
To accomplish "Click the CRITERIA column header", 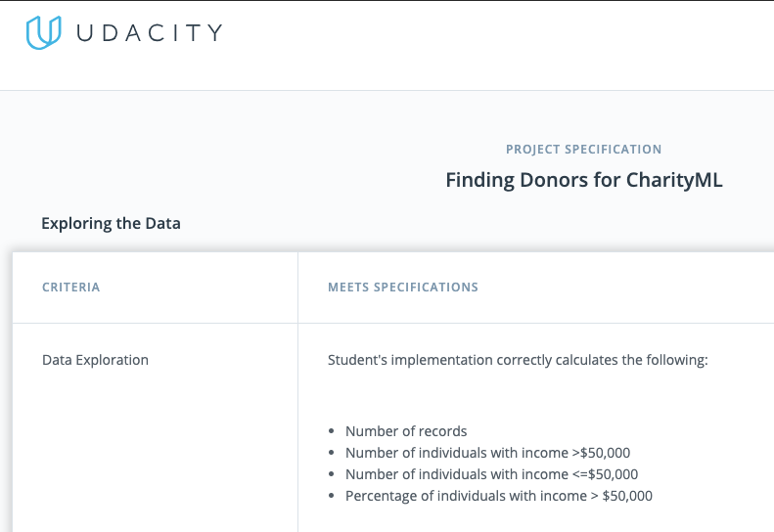I will pyautogui.click(x=70, y=288).
